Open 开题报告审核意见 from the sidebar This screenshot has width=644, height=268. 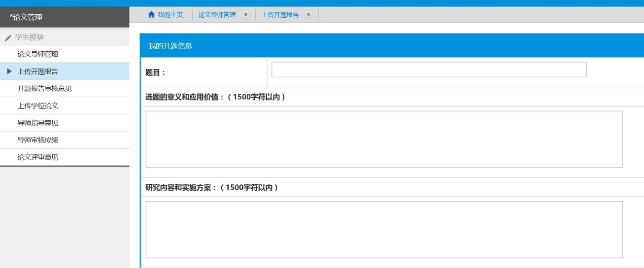tap(45, 88)
